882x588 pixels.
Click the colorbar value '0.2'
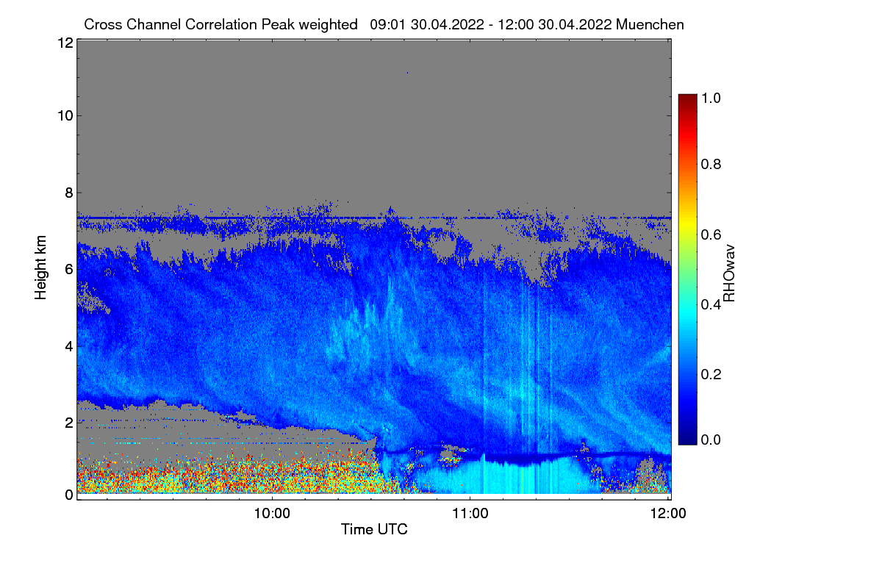tap(711, 374)
